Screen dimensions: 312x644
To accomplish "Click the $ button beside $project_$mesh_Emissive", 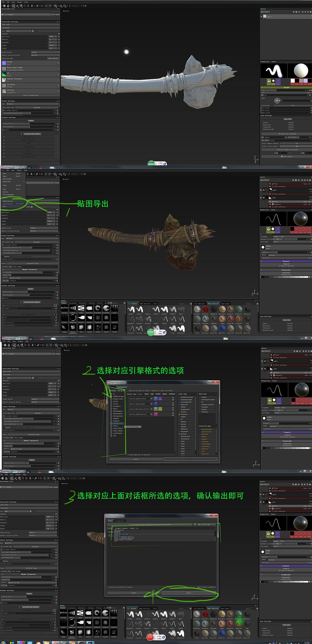I will (151, 414).
